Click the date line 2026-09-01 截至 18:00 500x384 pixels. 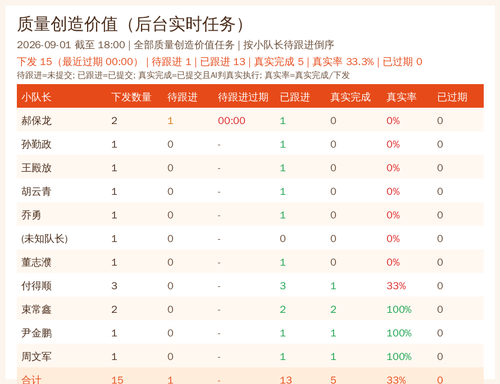pos(71,45)
